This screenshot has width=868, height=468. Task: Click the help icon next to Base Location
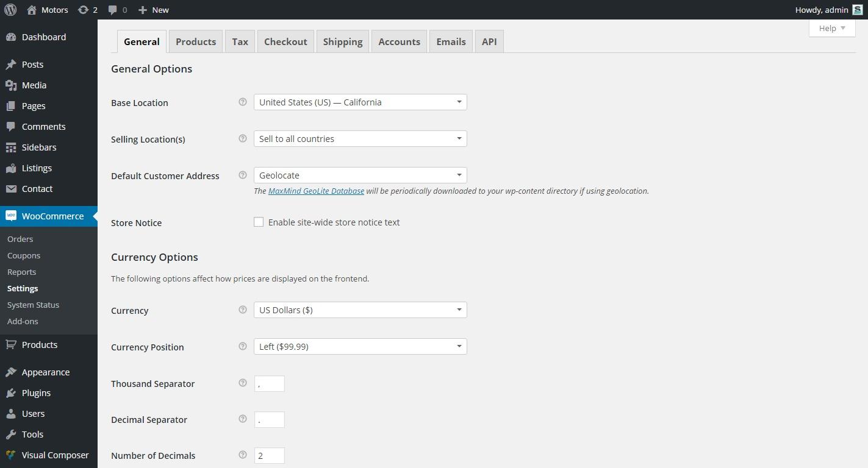pos(242,102)
